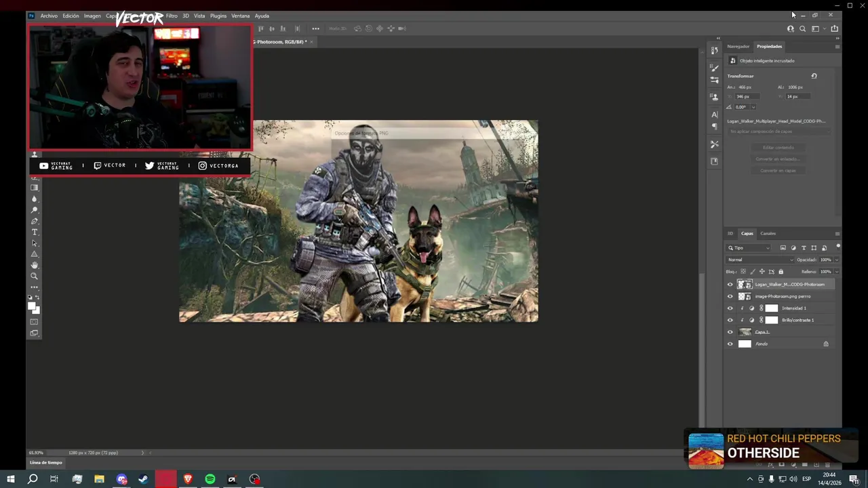Hide the Capa 1 layer

[x=730, y=332]
